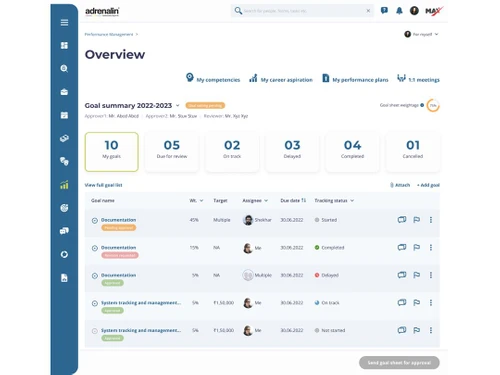This screenshot has width=500, height=375.
Task: Open more options for Delayed Documentation goal
Action: coord(431,275)
